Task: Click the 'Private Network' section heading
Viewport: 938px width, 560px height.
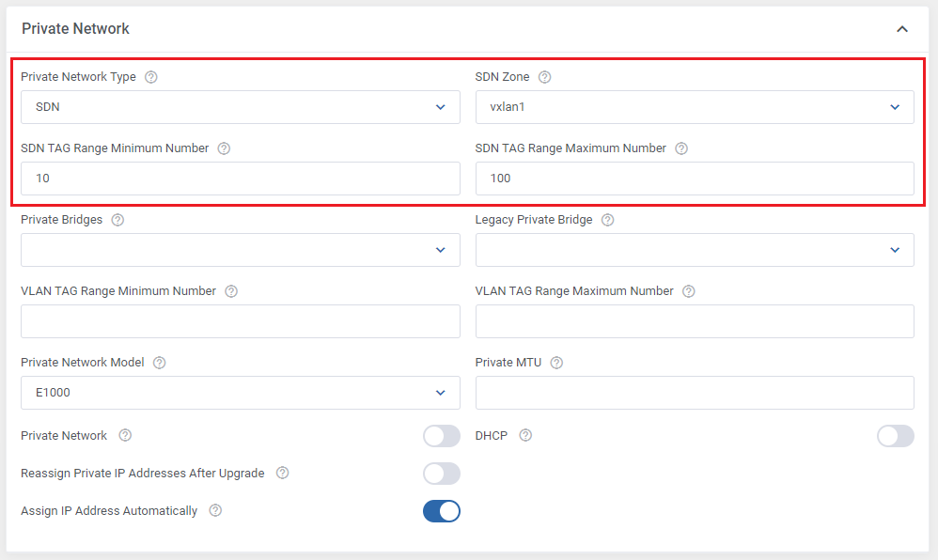Action: [x=75, y=29]
